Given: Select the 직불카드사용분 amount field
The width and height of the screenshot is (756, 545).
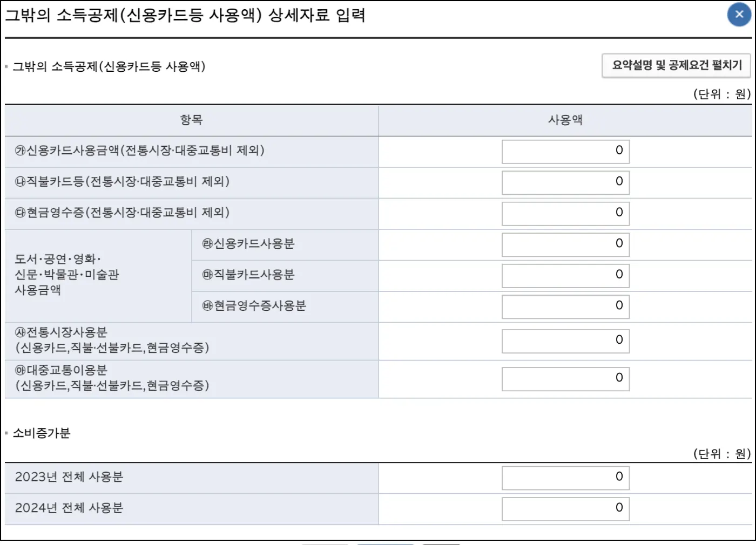Looking at the screenshot, I should (x=565, y=275).
